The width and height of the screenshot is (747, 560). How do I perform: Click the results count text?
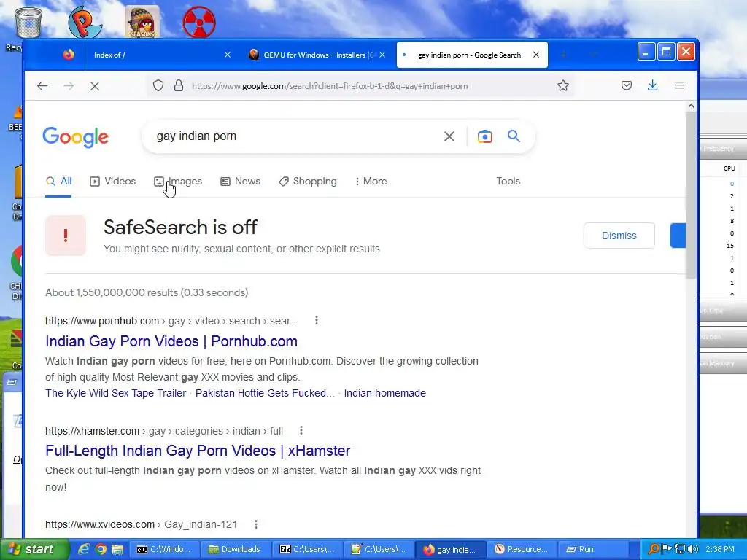pos(147,292)
